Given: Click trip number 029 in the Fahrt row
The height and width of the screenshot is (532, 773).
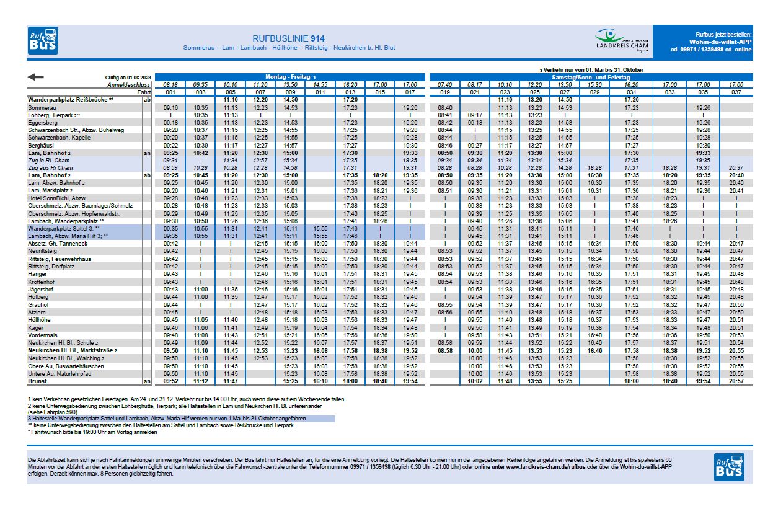Looking at the screenshot, I should click(594, 92).
